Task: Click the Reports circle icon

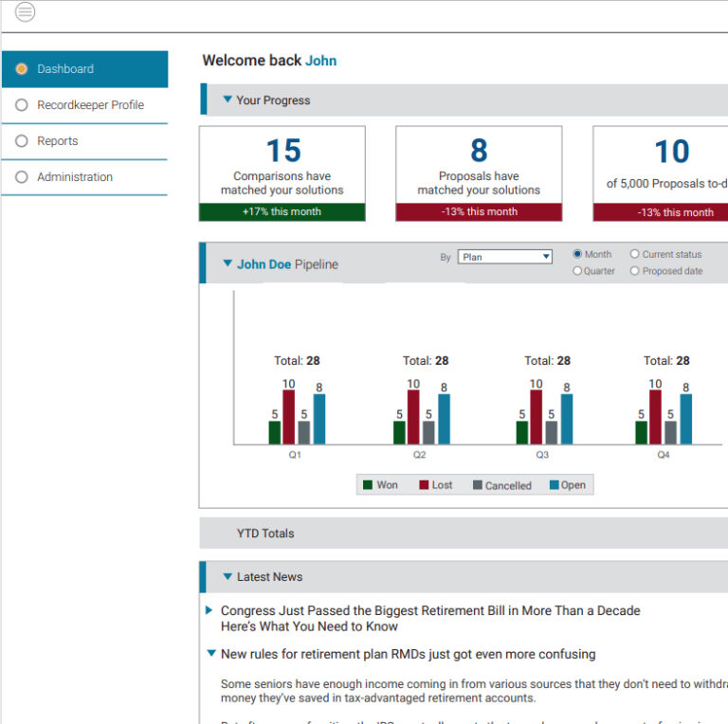Action: click(22, 141)
